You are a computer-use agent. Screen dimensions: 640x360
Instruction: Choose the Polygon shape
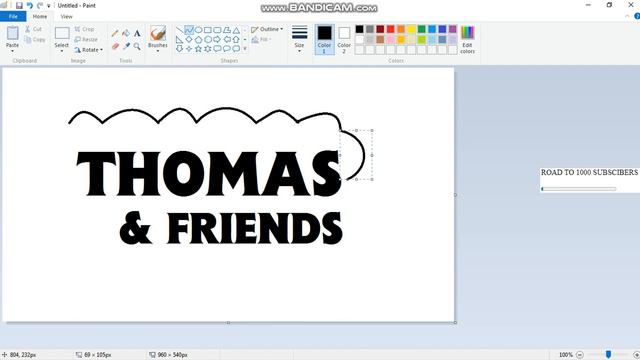point(227,30)
